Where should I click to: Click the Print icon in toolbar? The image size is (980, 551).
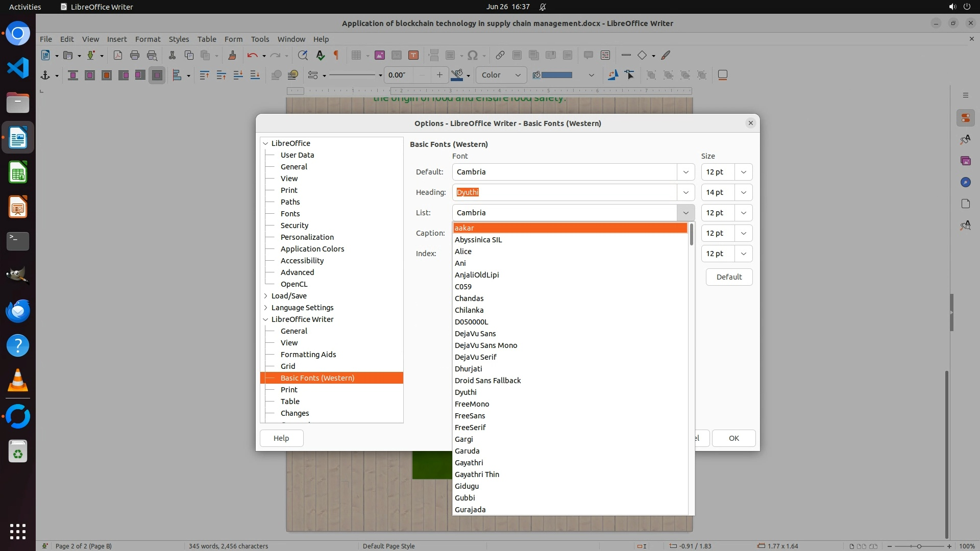click(x=135, y=55)
